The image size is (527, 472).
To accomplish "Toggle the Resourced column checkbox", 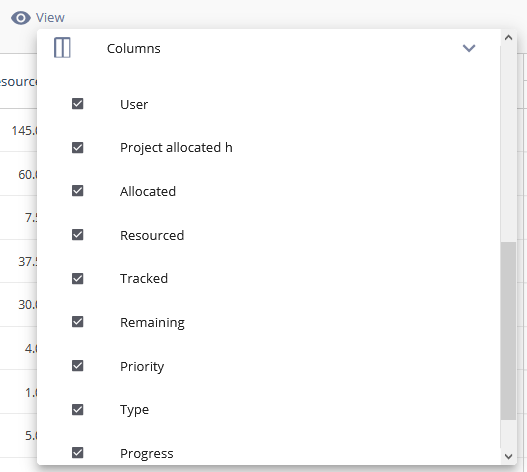I will (x=78, y=235).
